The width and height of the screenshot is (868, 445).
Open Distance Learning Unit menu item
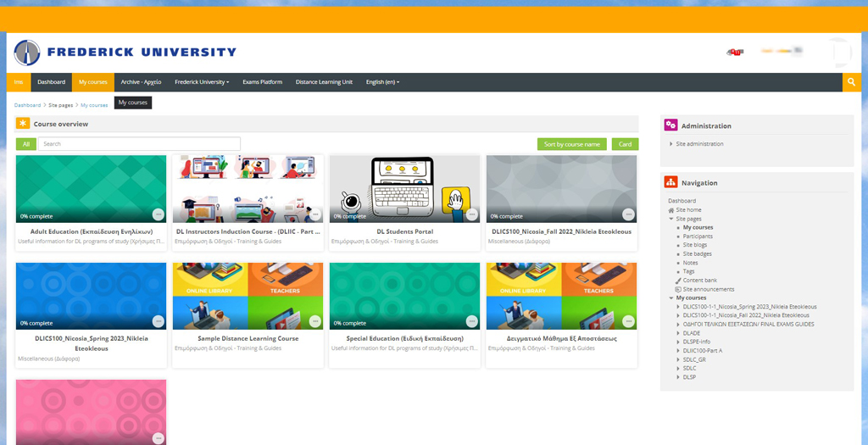(324, 82)
